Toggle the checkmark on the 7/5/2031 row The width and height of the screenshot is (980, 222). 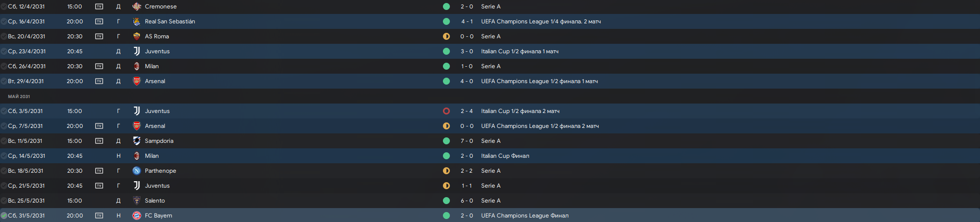(4, 126)
